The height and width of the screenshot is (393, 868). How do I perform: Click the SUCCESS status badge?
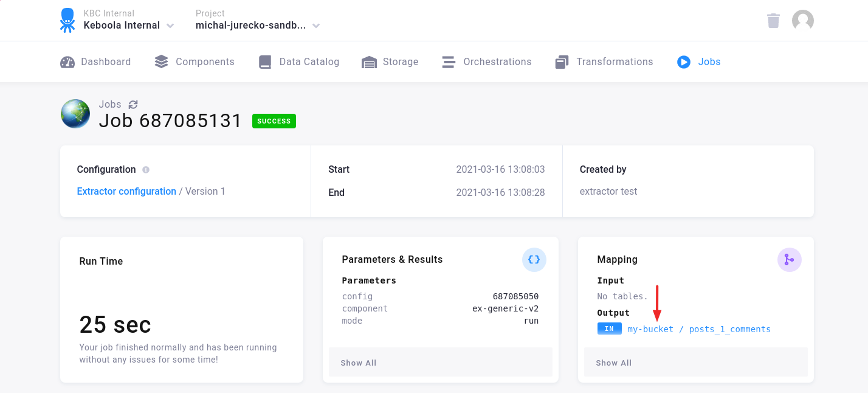coord(274,121)
